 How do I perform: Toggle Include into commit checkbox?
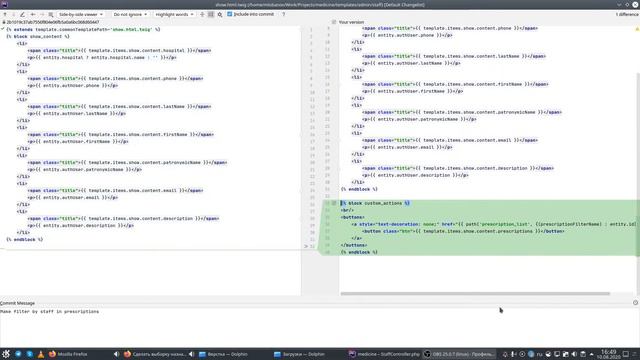[229, 14]
